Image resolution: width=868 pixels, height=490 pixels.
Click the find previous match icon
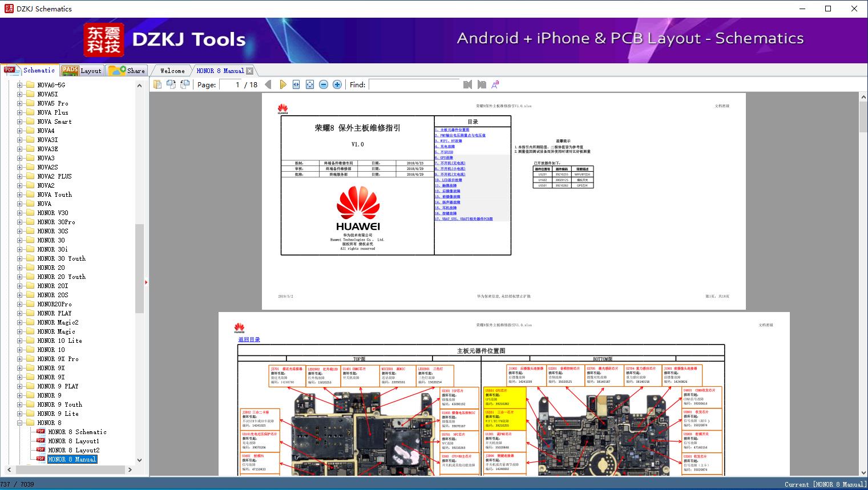468,84
